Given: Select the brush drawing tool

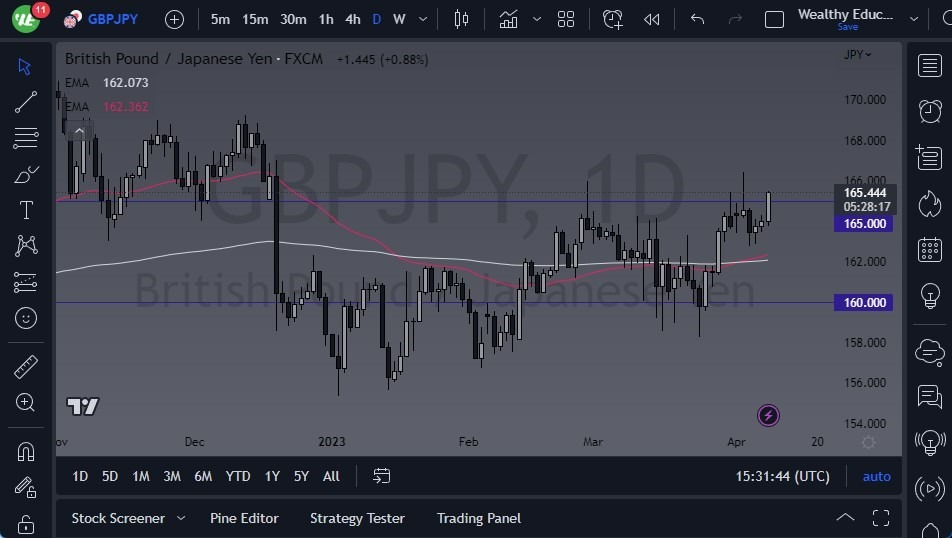Looking at the screenshot, I should point(25,174).
